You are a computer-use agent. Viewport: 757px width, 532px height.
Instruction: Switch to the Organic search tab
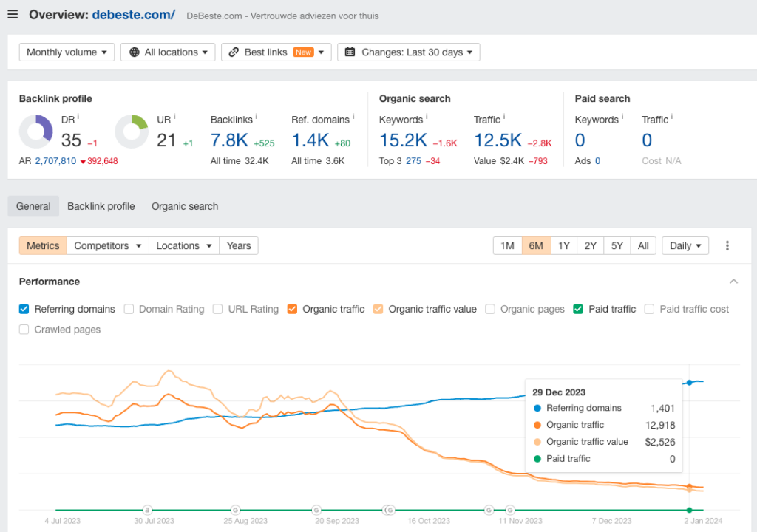tap(185, 206)
